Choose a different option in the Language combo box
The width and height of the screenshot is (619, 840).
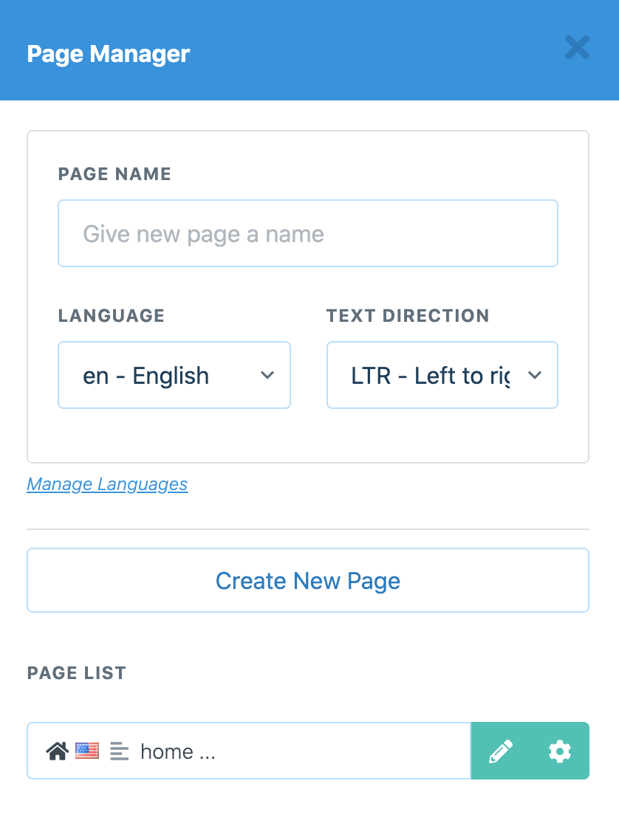click(174, 375)
